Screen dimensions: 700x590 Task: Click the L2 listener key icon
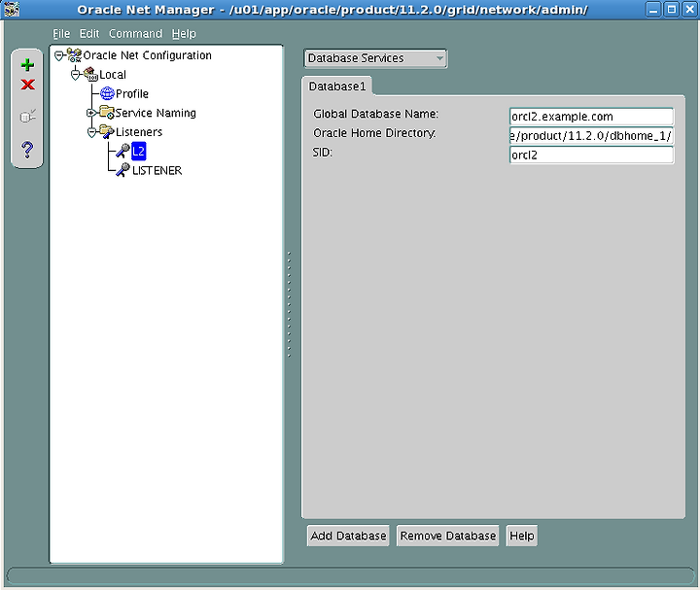point(122,151)
